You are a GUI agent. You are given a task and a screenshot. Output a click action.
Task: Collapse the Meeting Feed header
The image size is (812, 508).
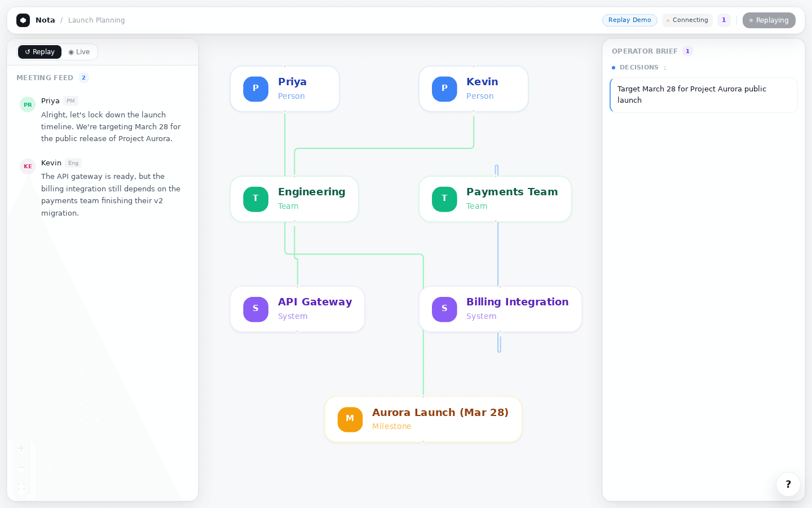(45, 78)
